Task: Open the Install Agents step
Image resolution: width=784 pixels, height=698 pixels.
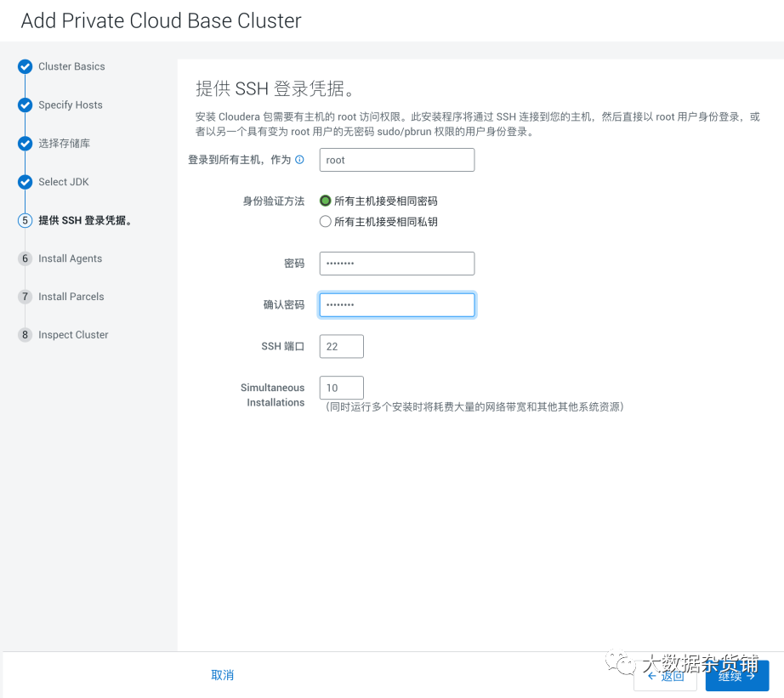Action: [70, 258]
